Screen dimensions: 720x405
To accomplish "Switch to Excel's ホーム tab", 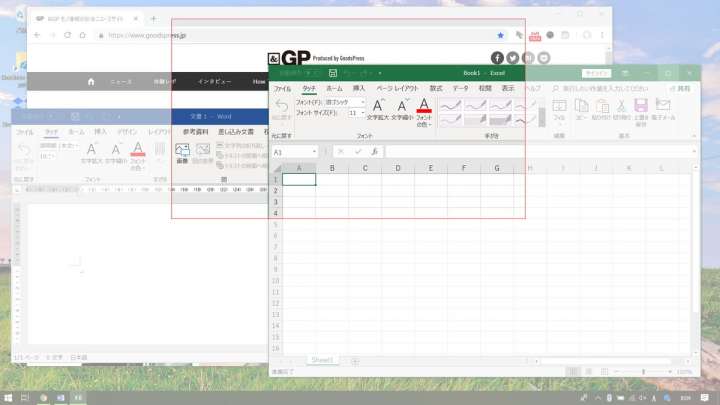I will click(x=334, y=88).
